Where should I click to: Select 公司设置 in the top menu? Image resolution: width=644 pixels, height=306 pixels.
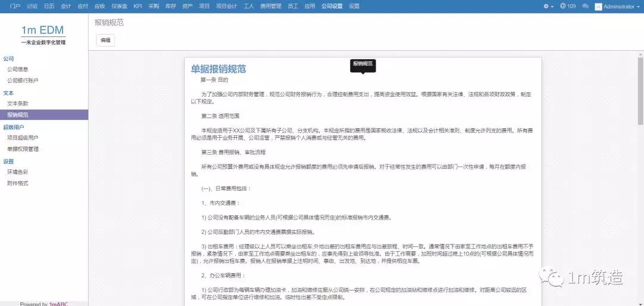332,6
